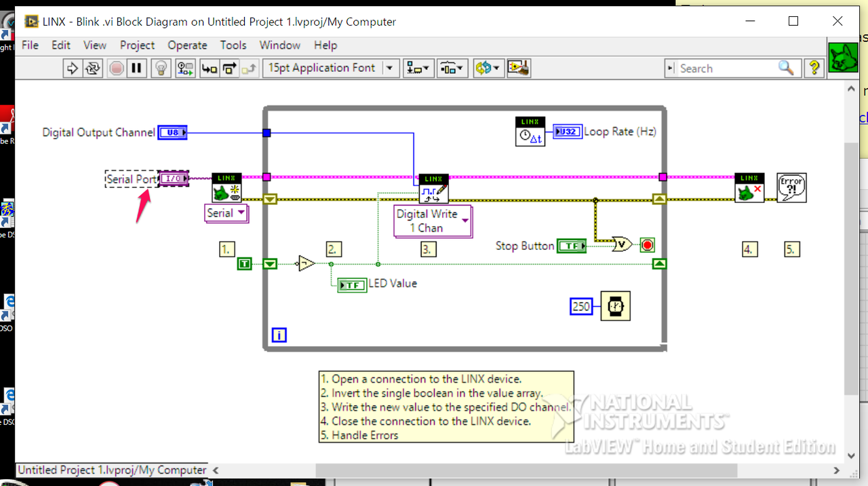Click Run Continuously button
Viewport: 868px width, 486px height.
(93, 68)
